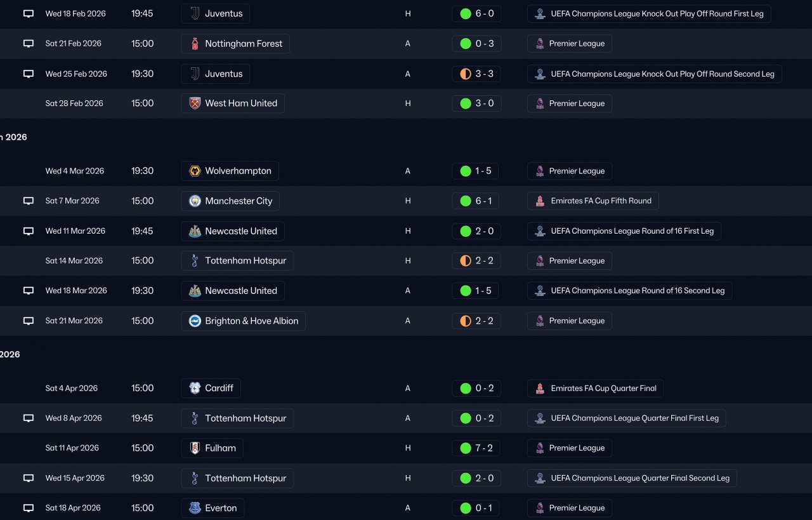The width and height of the screenshot is (812, 520).
Task: Click the Fulham club badge icon
Action: (x=195, y=448)
